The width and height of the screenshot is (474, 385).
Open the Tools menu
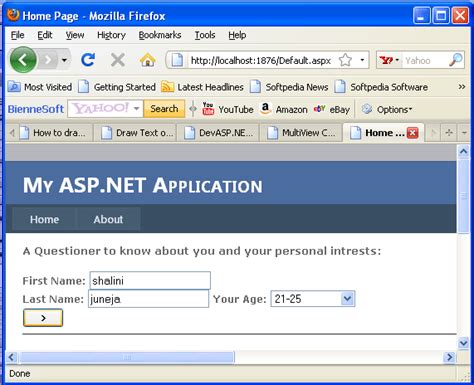[205, 35]
